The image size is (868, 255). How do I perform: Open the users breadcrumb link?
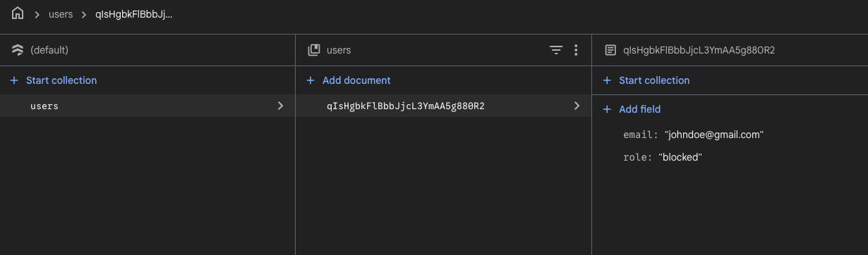(61, 14)
